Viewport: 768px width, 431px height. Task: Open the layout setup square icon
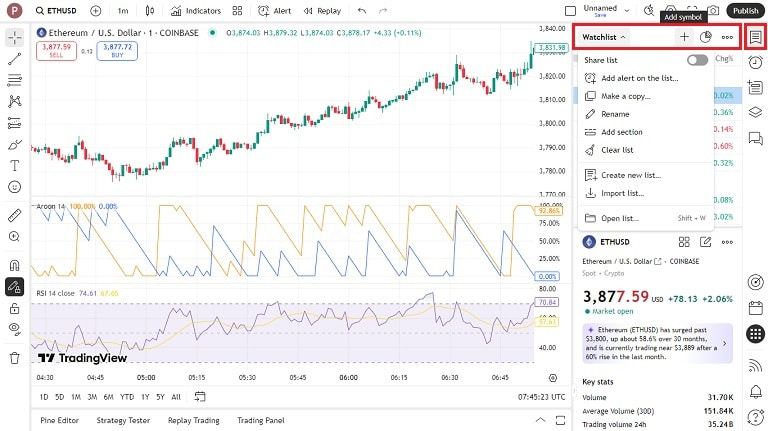(570, 11)
